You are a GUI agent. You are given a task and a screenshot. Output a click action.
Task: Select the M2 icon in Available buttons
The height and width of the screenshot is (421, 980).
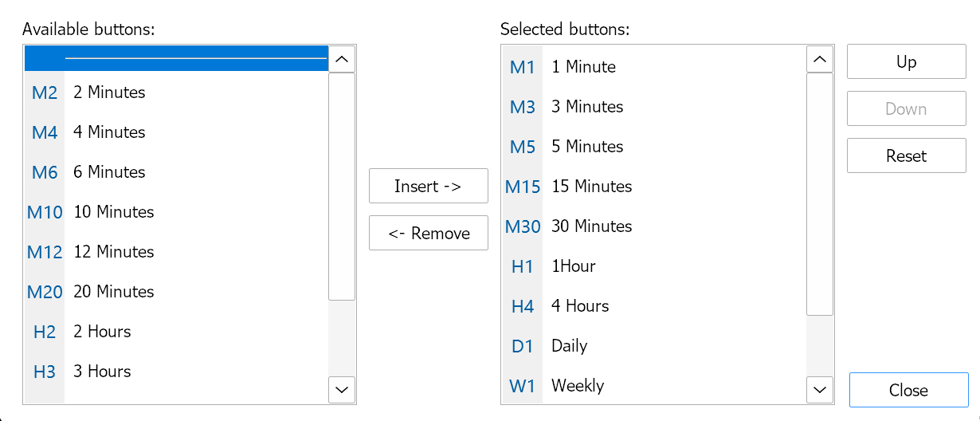(x=45, y=92)
